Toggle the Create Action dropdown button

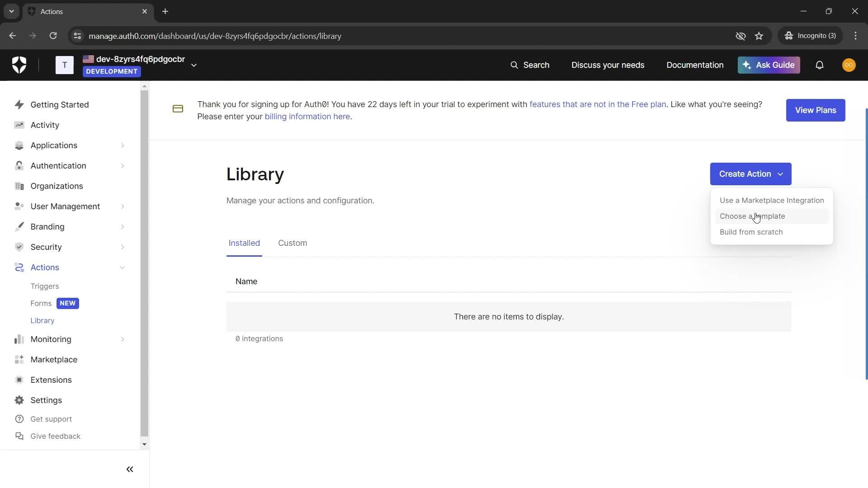click(x=750, y=174)
